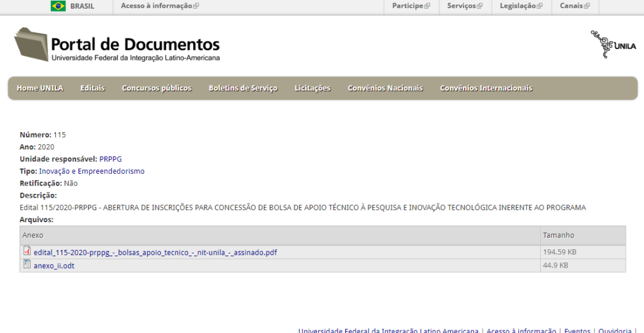Screen dimensions: 644x333
Task: Open Legislação in government bar
Action: (x=518, y=6)
